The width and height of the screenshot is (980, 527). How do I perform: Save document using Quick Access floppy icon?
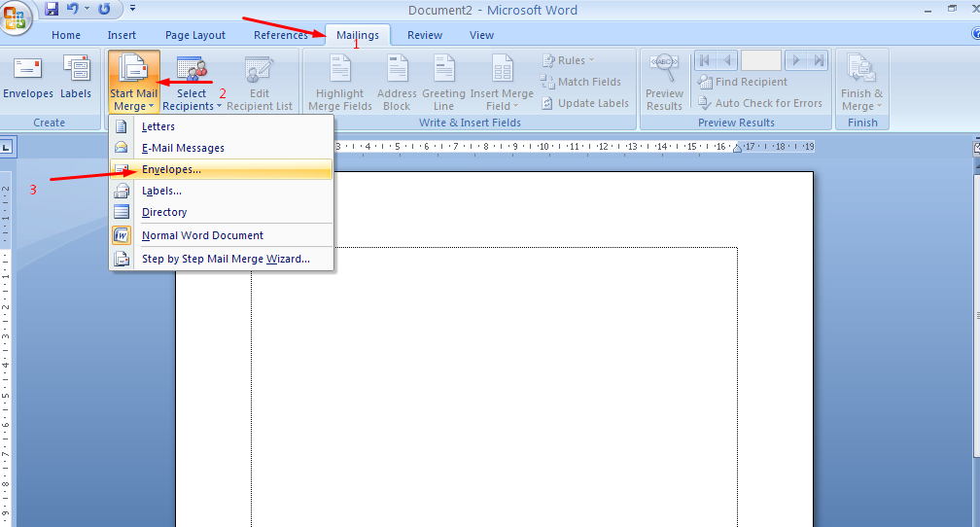(52, 9)
